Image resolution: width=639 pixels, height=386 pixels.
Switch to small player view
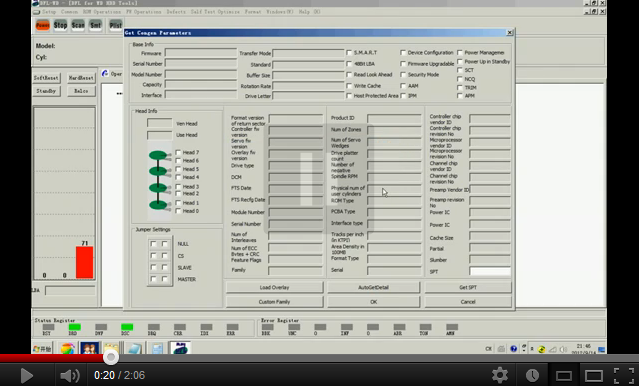click(x=564, y=375)
